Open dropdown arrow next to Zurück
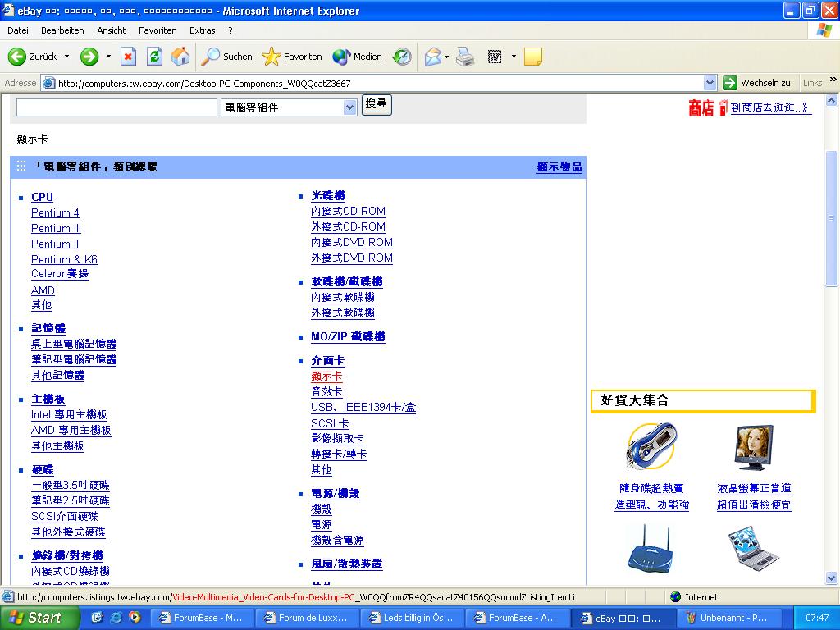 pos(67,57)
